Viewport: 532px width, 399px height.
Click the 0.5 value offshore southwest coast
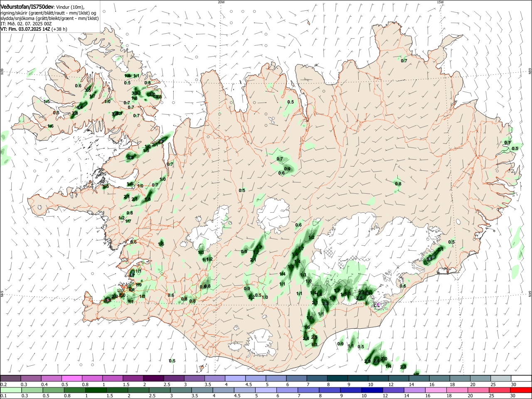coord(172,361)
